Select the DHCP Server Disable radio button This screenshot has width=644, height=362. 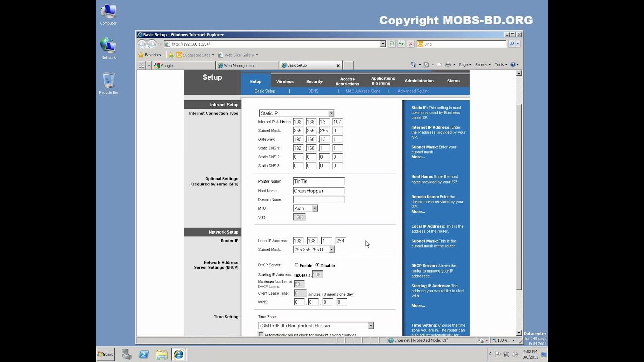317,265
